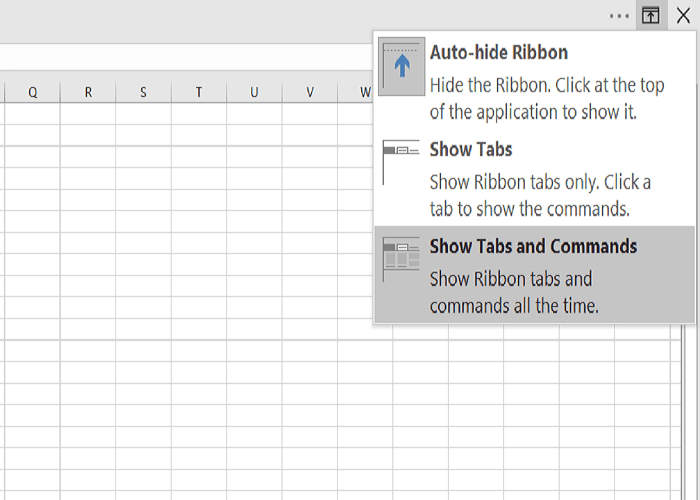Click the Auto-hide Ribbon arrow icon
The image size is (700, 500).
pos(401,66)
